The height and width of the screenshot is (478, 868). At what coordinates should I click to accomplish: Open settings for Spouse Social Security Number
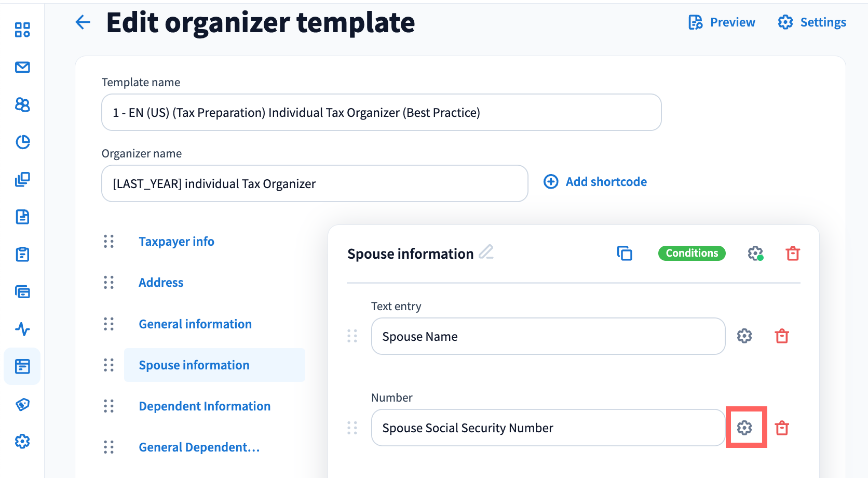point(744,428)
